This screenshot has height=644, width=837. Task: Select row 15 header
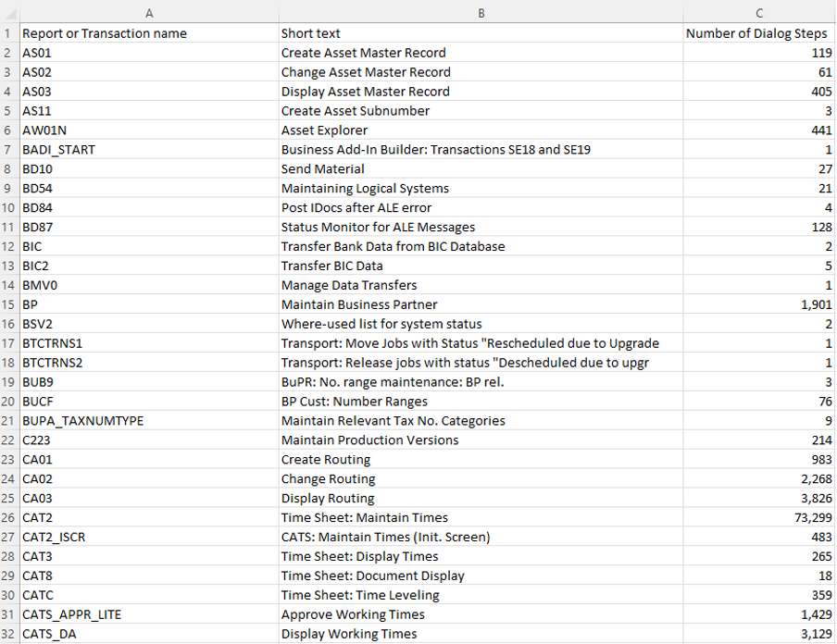[x=8, y=304]
